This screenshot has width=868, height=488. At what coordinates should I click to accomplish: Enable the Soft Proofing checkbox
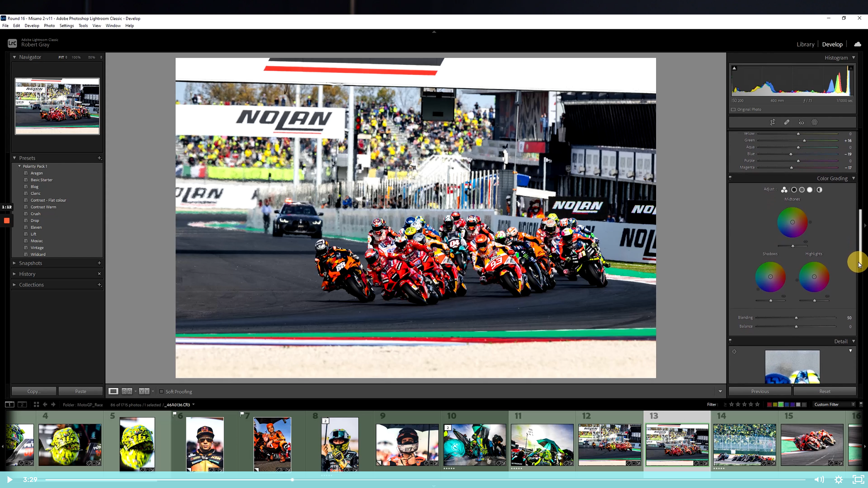pos(161,391)
